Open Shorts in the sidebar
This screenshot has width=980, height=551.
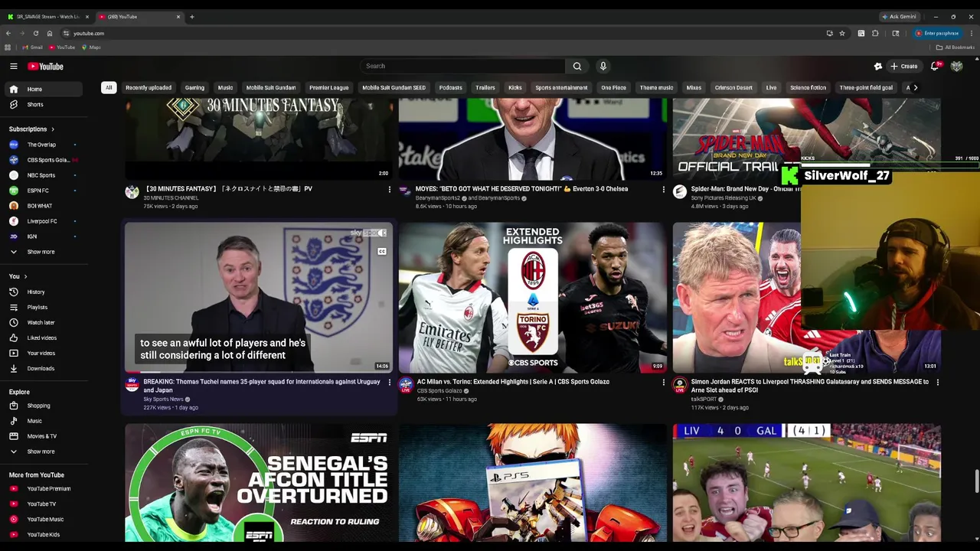click(44, 104)
